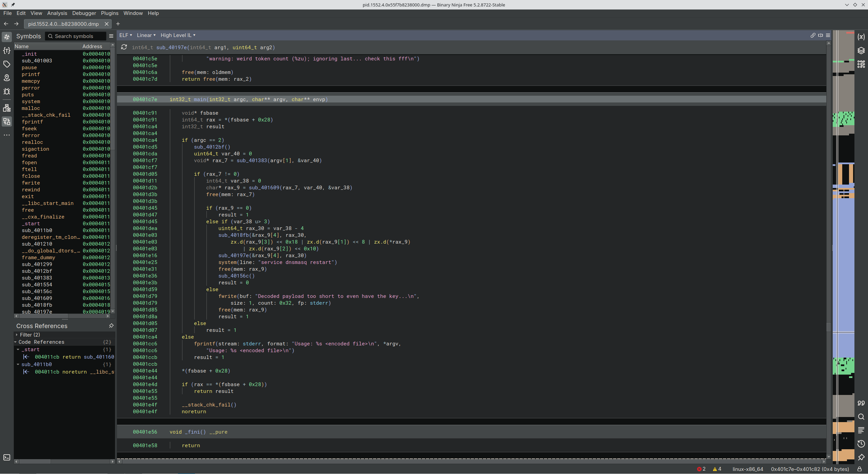
Task: Open the Edit menu
Action: [21, 13]
